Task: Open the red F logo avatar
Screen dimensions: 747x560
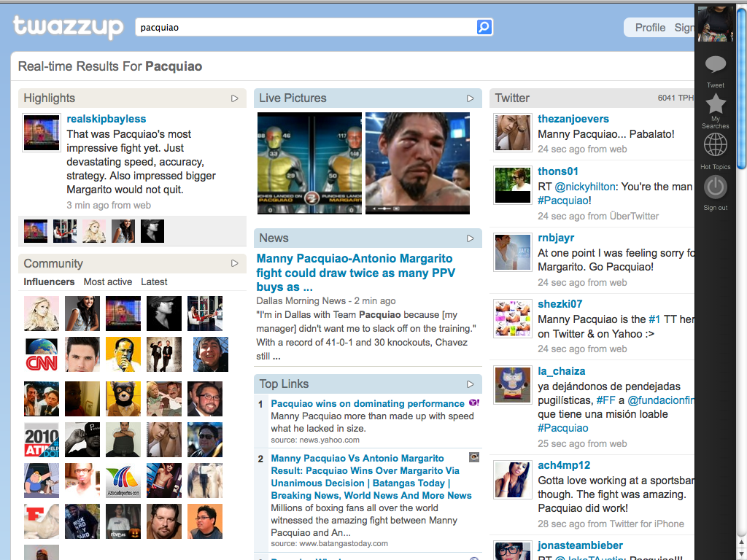Action: coord(42,521)
